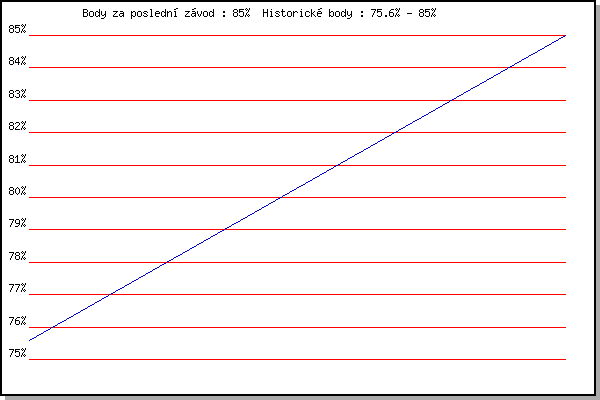Click the 76% y-axis label
The height and width of the screenshot is (400, 600).
17,321
